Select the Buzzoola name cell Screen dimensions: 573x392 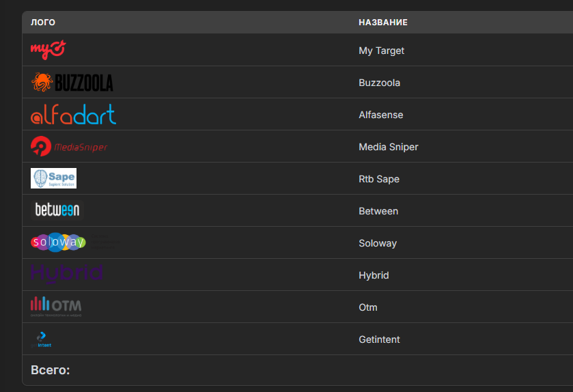[379, 83]
